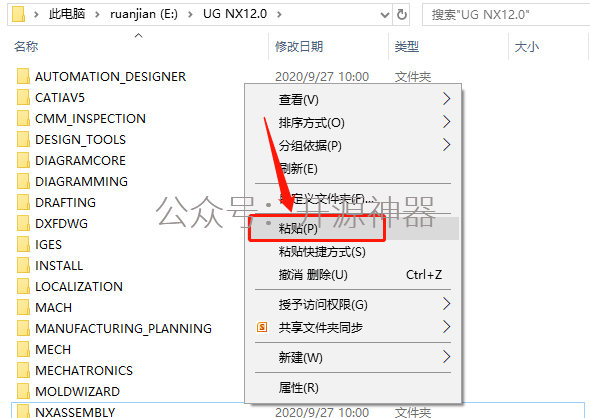The image size is (590, 418).
Task: Select the LOCALIZATION folder name
Action: [x=79, y=287]
